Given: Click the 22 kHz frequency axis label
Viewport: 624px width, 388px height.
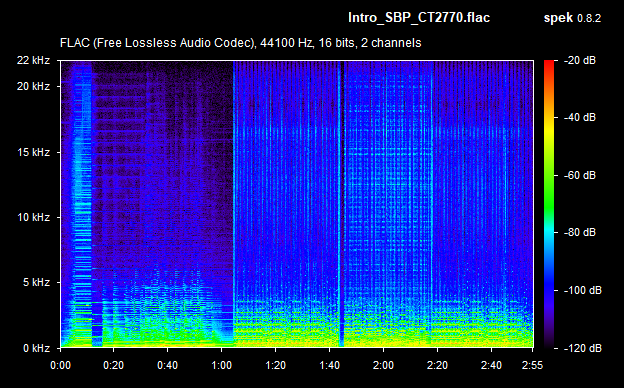Looking at the screenshot, I should pos(33,60).
